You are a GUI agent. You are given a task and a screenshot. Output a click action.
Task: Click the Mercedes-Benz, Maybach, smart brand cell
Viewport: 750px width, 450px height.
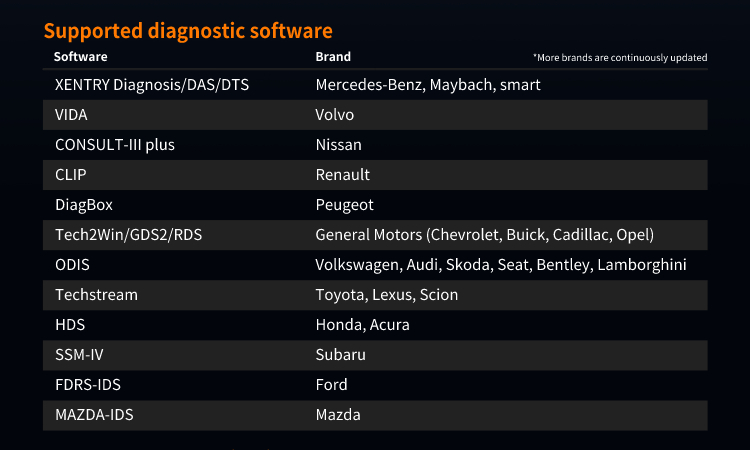(428, 85)
